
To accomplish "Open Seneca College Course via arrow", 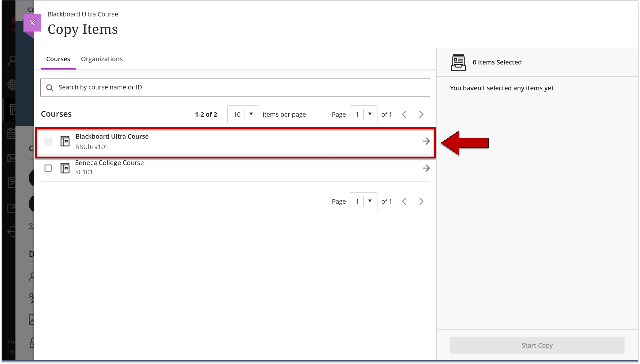I will (x=426, y=168).
